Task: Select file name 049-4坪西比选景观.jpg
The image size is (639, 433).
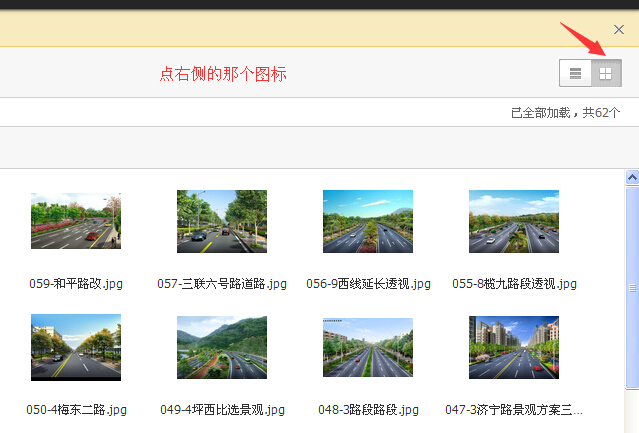Action: pyautogui.click(x=222, y=409)
